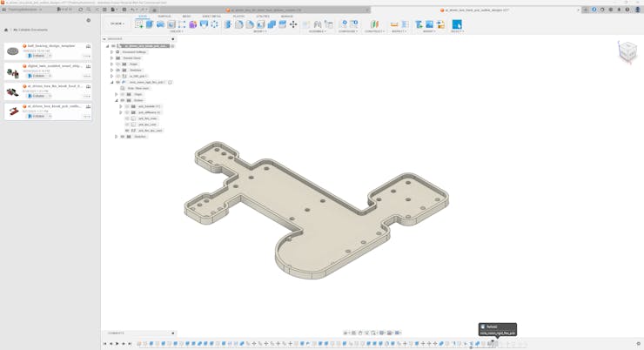
Task: Open the ball_bearing_design_template thumbnail
Action: coord(13,51)
